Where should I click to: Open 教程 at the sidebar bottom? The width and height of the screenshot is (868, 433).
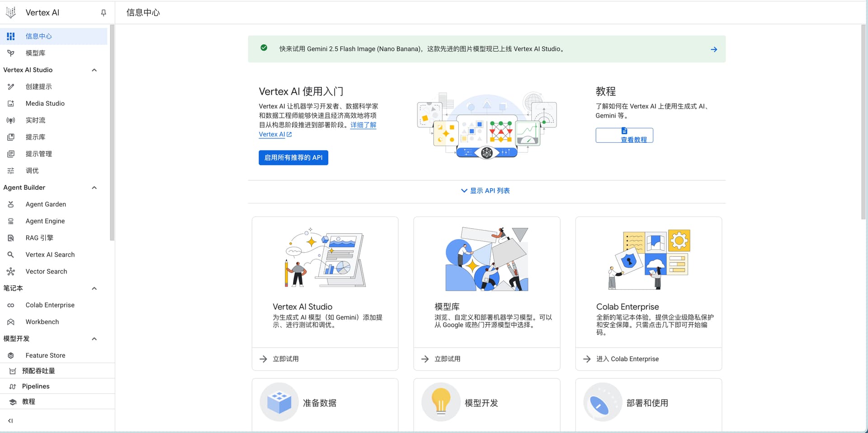click(x=57, y=401)
